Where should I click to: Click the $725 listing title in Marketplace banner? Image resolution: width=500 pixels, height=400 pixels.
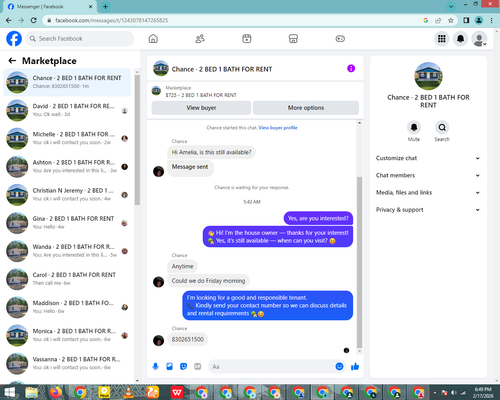(x=201, y=95)
